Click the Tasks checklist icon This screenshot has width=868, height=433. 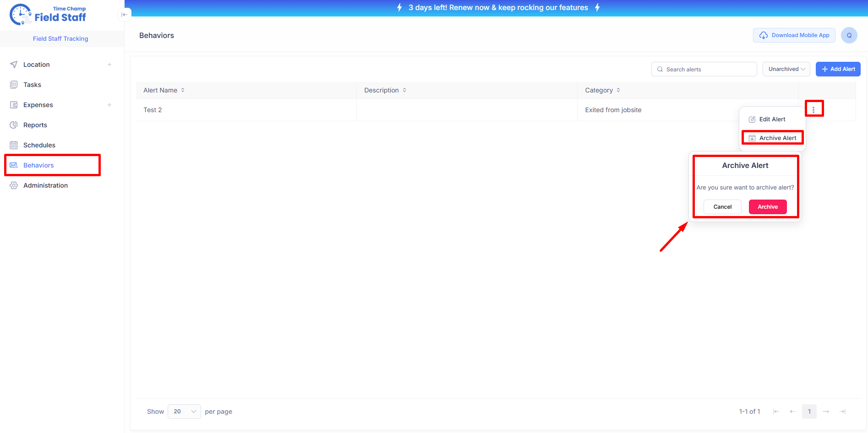(x=14, y=85)
